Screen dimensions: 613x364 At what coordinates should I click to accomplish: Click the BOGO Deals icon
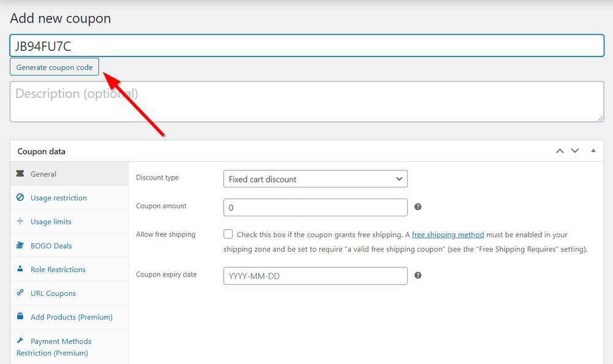coord(20,246)
